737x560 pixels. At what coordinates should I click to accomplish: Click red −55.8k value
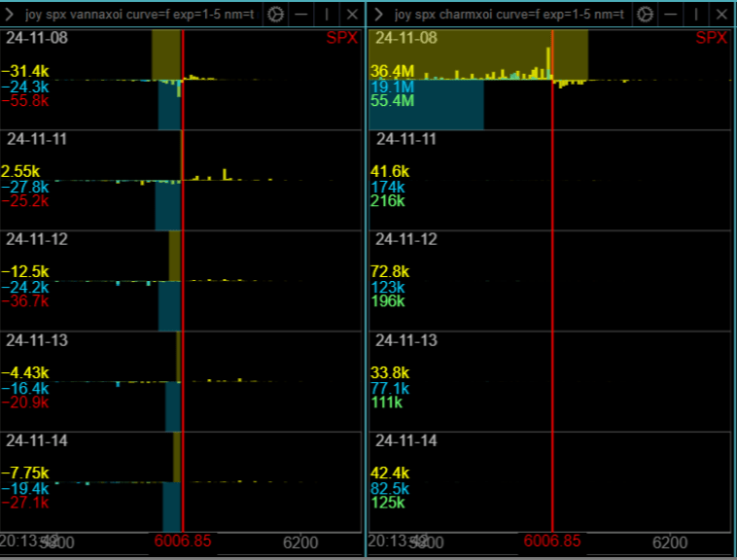(x=25, y=101)
